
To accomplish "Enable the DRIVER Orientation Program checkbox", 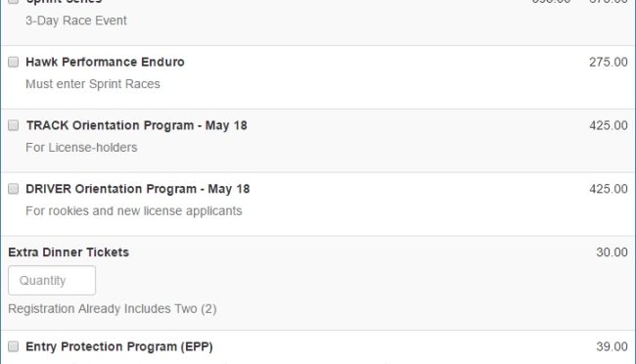I will 14,189.
